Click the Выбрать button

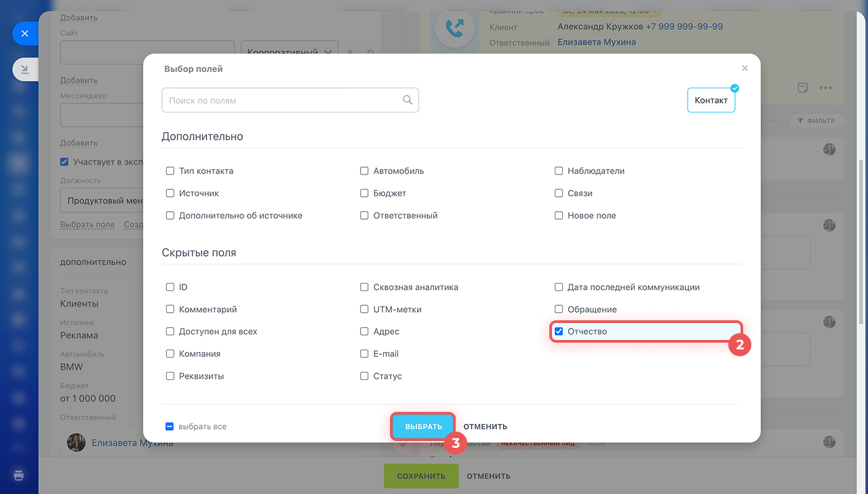pyautogui.click(x=423, y=427)
